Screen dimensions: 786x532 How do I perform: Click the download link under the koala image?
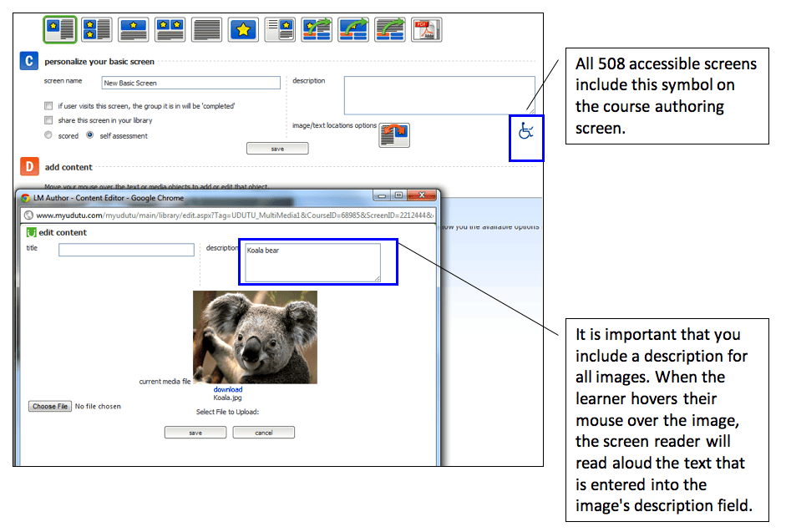pyautogui.click(x=227, y=390)
